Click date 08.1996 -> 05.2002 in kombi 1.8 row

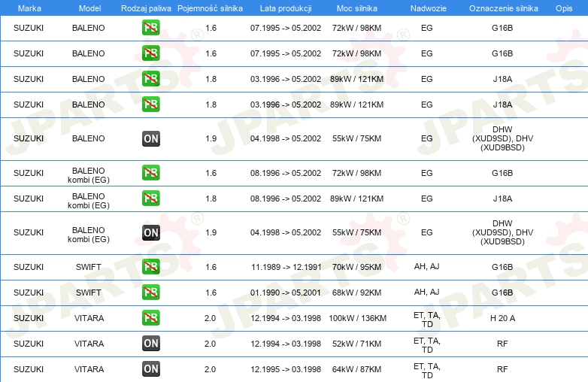286,199
